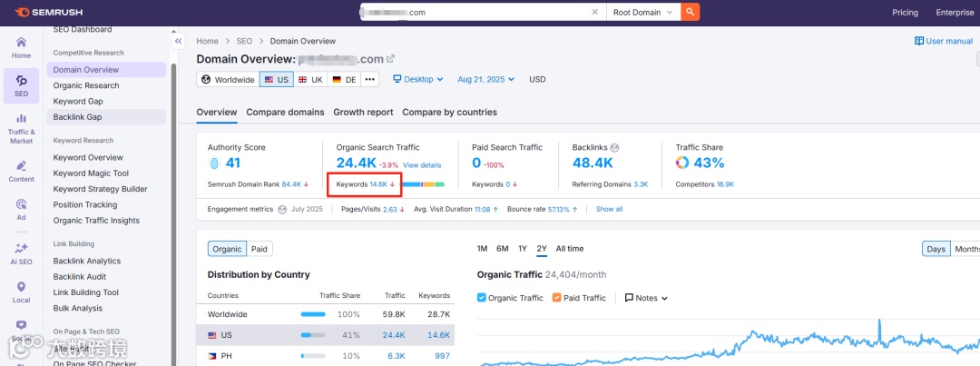
Task: Open Link Building Tool in sidebar
Action: [85, 292]
